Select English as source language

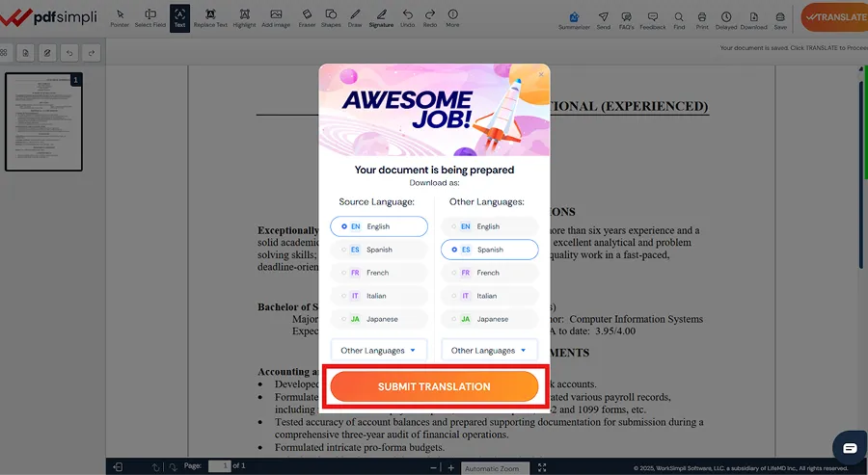[x=379, y=226]
